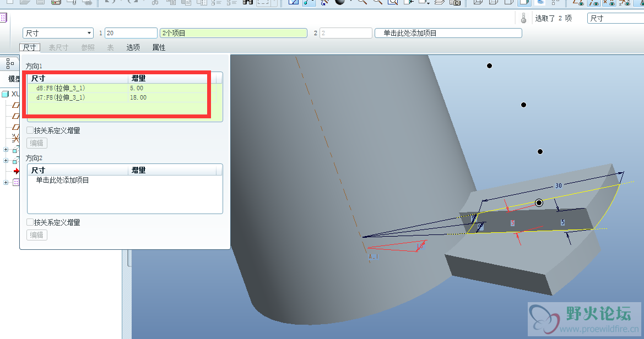
Task: Click the increment value 18.00
Action: (x=138, y=97)
